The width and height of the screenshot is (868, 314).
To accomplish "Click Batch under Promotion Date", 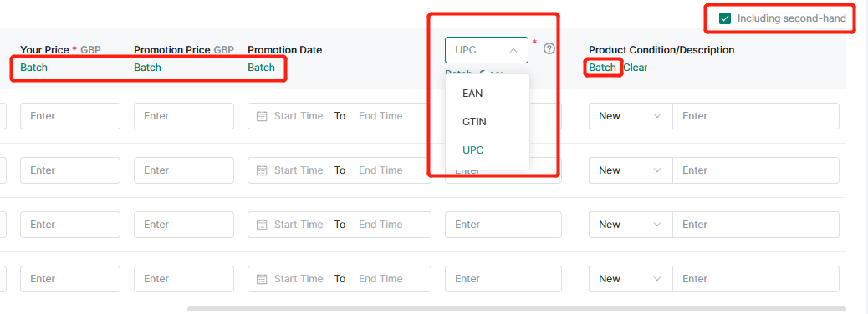I will [261, 68].
